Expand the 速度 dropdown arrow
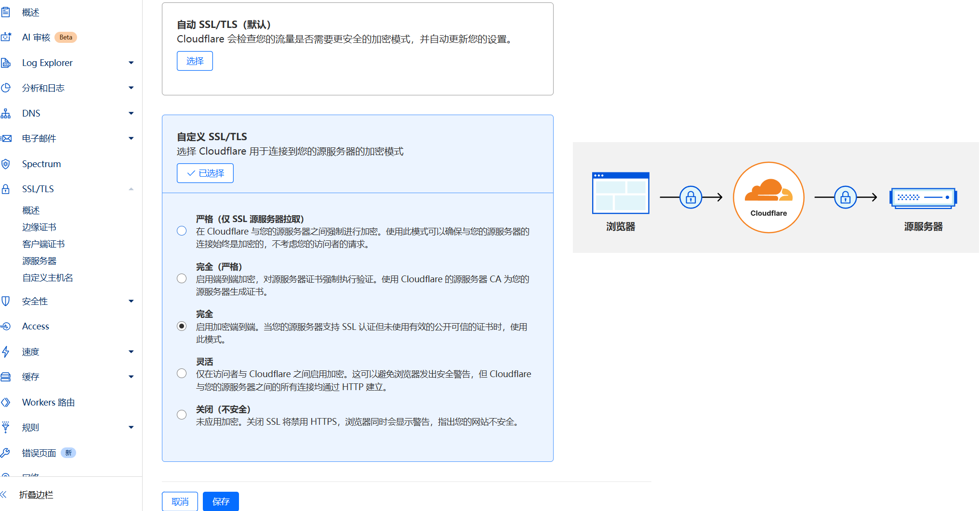980x511 pixels. click(x=131, y=352)
